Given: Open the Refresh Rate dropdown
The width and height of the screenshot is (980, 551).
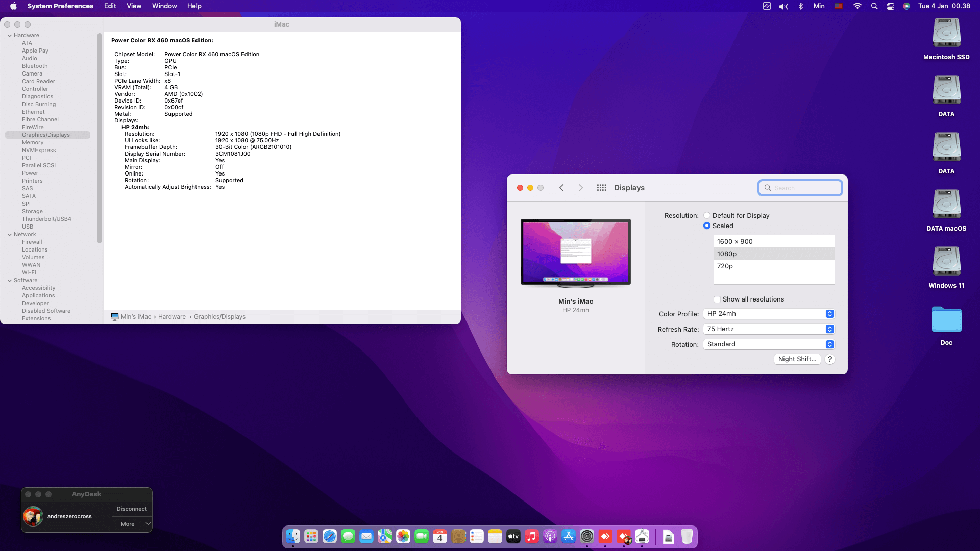Looking at the screenshot, I should (x=769, y=329).
